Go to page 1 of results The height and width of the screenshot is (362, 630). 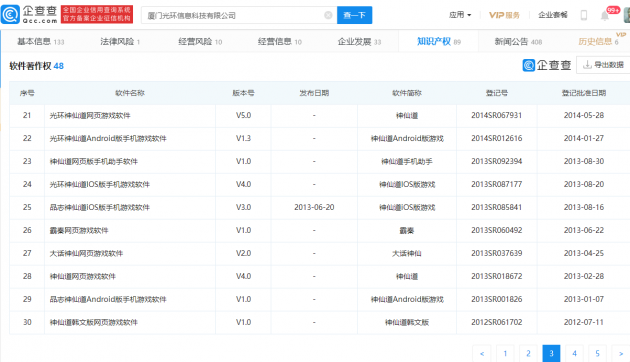click(505, 354)
